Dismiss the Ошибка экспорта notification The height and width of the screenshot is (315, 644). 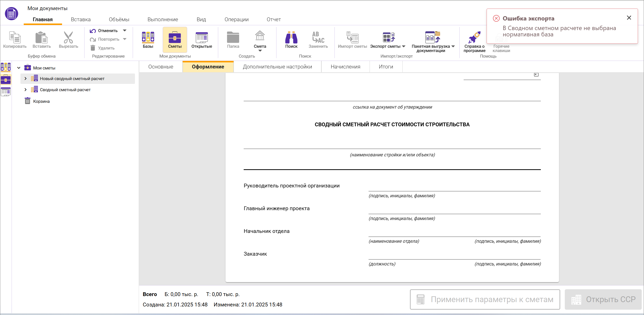(x=629, y=18)
